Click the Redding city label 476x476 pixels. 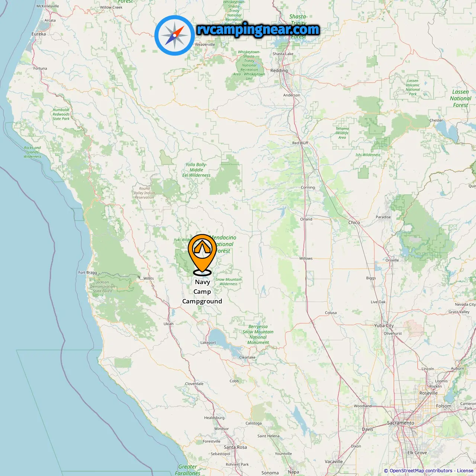tap(279, 70)
